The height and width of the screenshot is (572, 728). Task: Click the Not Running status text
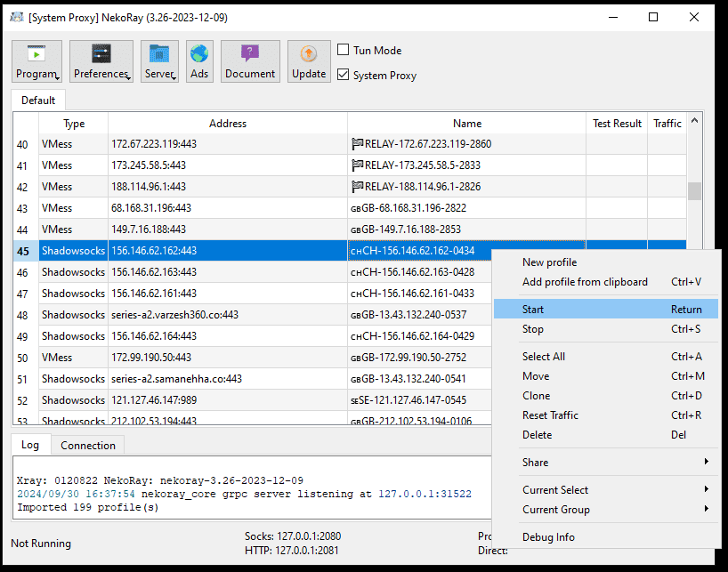(x=41, y=544)
